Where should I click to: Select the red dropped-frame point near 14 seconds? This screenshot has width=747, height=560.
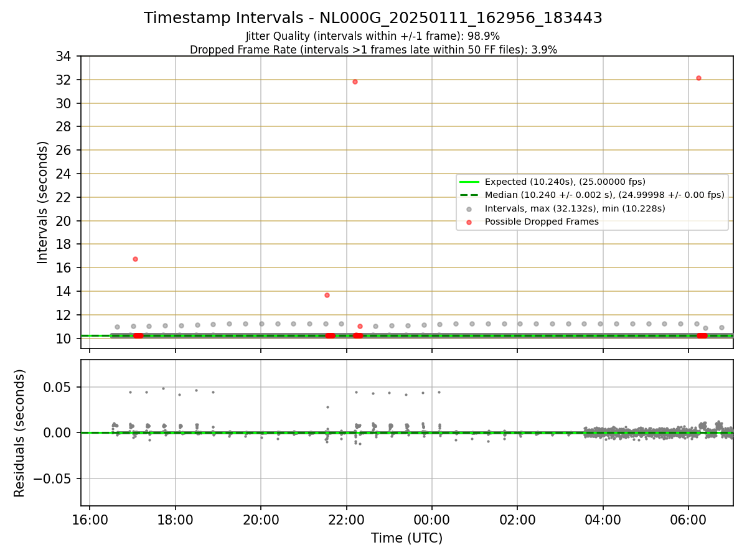tap(327, 295)
